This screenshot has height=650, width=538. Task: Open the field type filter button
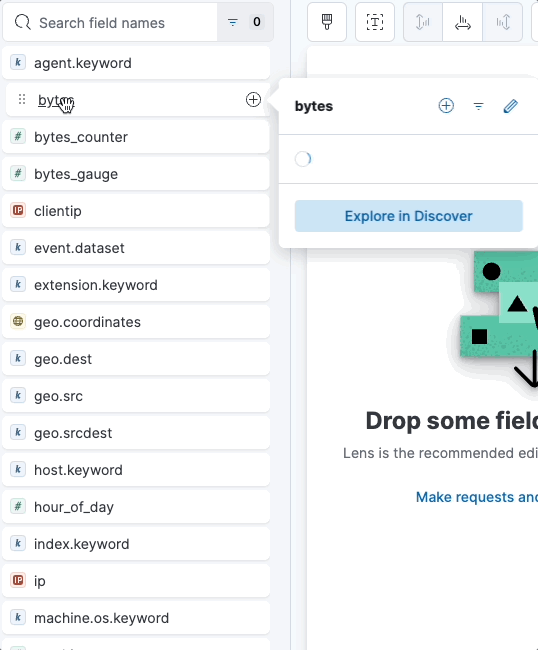tap(245, 22)
